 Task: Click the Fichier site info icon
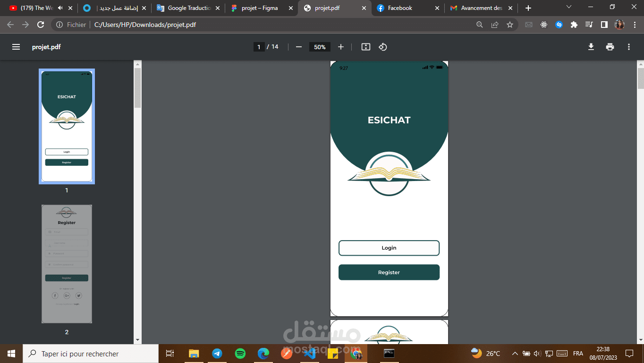(x=59, y=25)
